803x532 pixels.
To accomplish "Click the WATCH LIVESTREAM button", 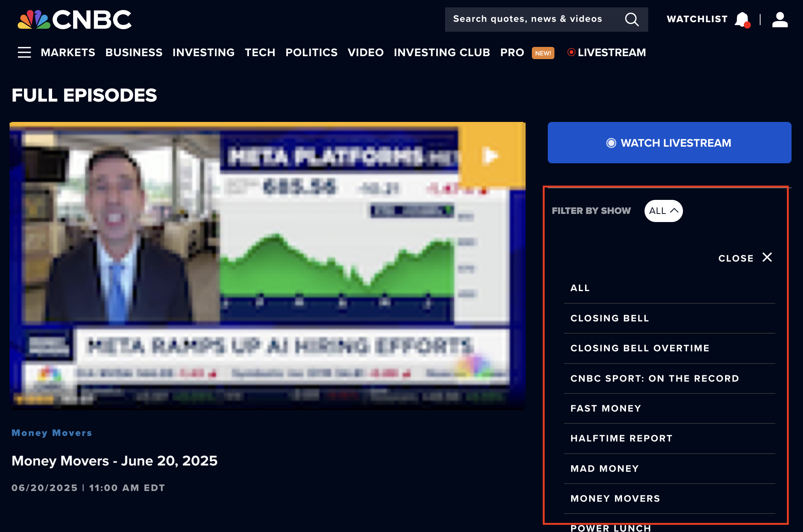I will [669, 143].
